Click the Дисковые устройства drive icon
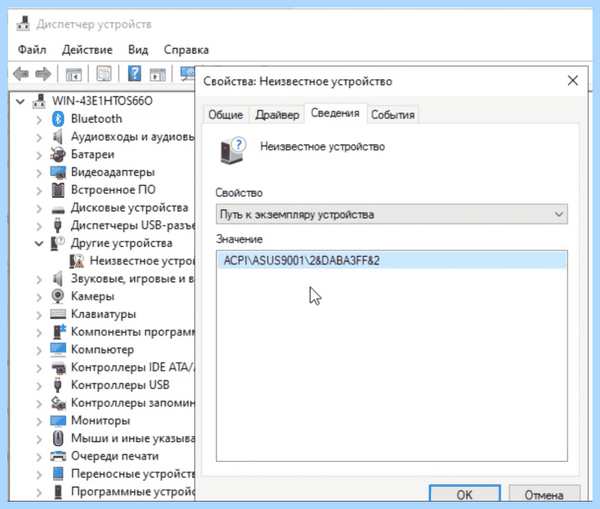 [58, 210]
